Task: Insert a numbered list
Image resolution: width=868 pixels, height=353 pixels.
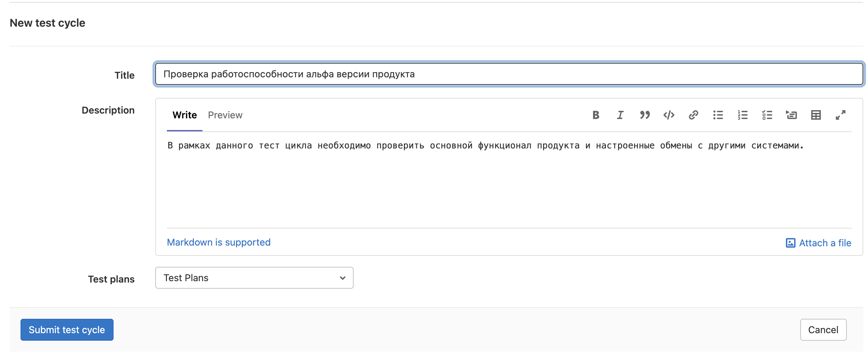Action: [742, 115]
